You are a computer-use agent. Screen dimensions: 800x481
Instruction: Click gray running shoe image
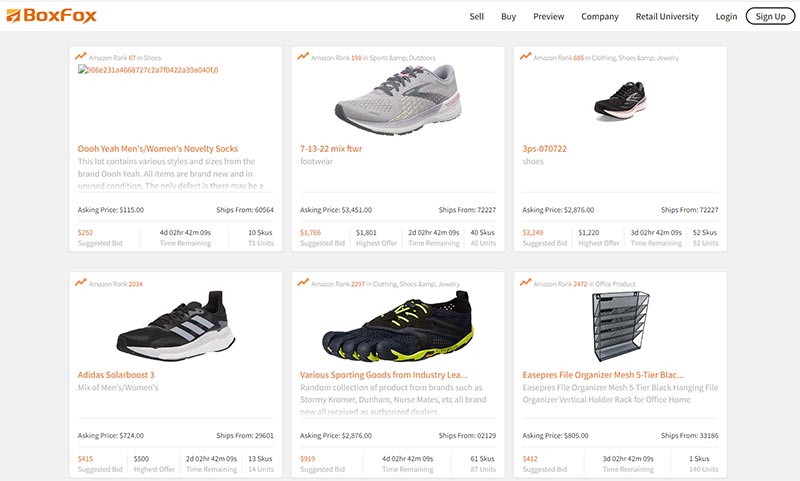point(398,99)
